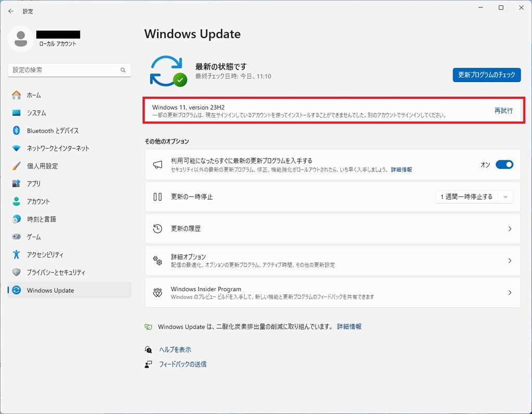Click the feedback icon beside フィードバックの送信

tap(148, 365)
